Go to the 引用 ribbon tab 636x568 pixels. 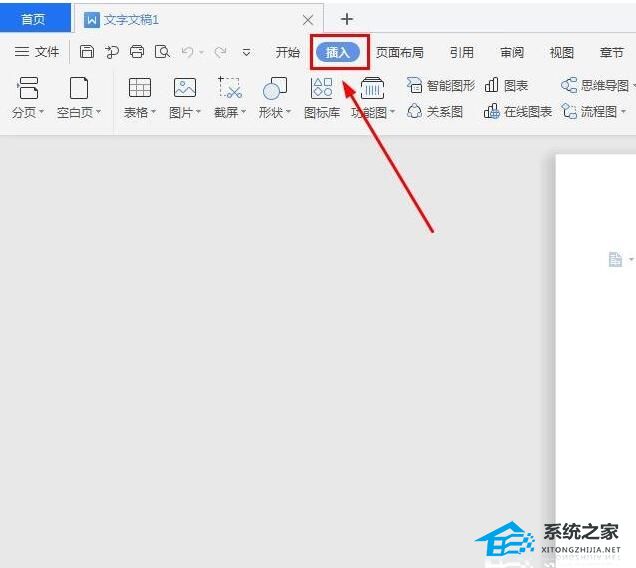(x=462, y=52)
